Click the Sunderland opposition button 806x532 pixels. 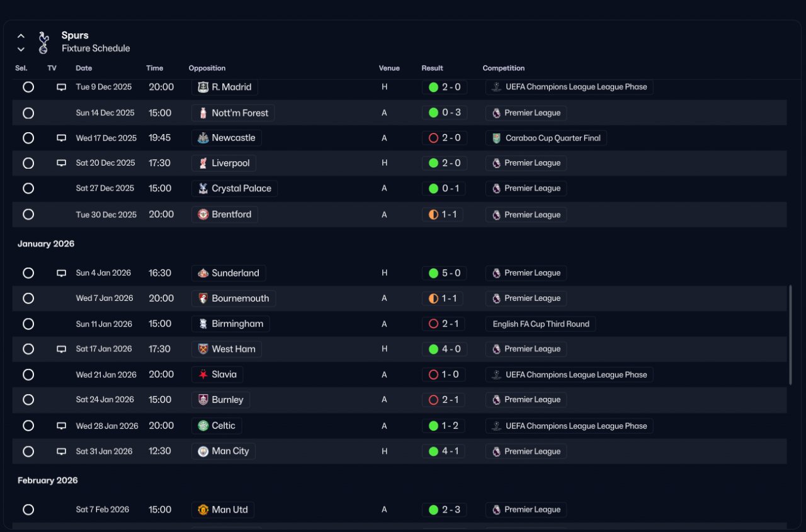[x=229, y=273]
